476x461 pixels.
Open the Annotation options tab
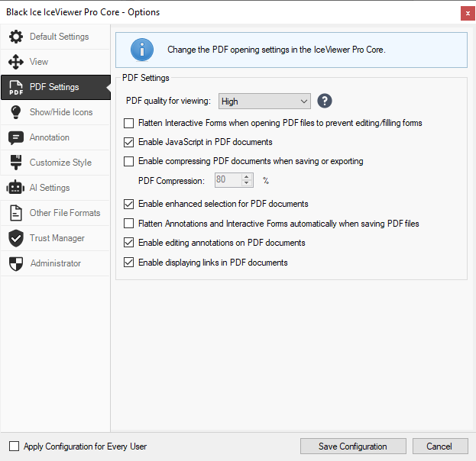point(55,137)
